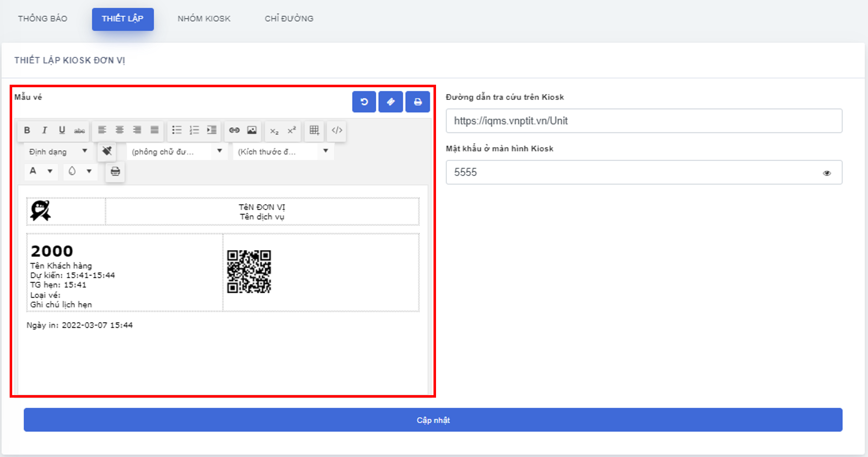Viewport: 868px width, 457px height.
Task: Expand the 'Định dạng' format dropdown
Action: point(58,151)
